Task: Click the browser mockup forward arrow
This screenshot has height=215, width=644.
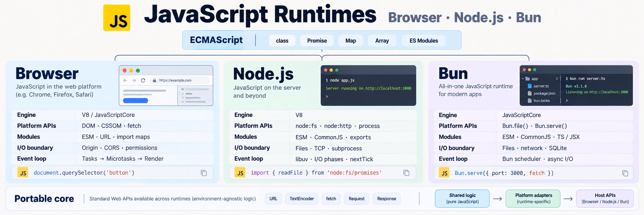Action: [134, 80]
